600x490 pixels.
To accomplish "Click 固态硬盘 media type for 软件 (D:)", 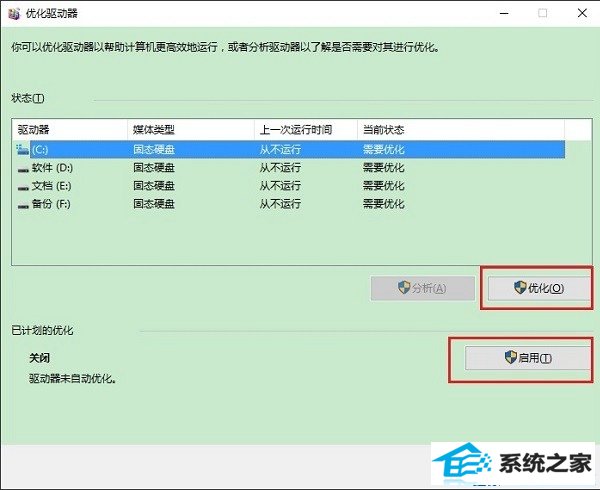I will [154, 168].
